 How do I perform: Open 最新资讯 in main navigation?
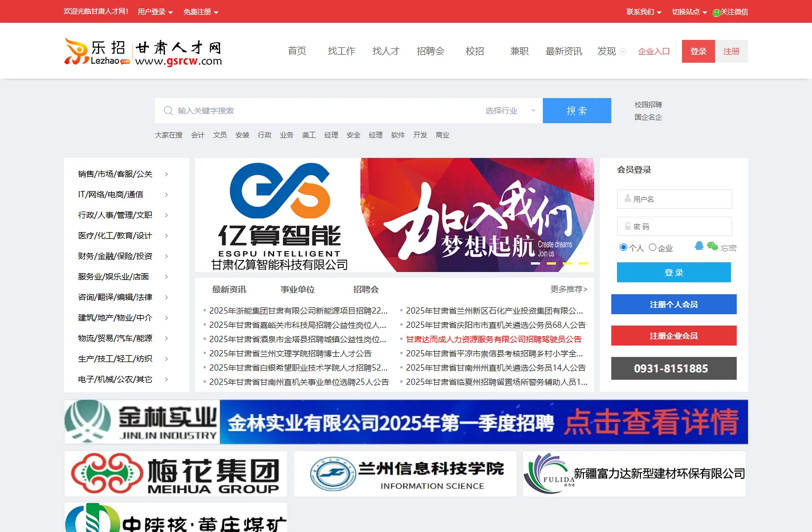click(564, 51)
